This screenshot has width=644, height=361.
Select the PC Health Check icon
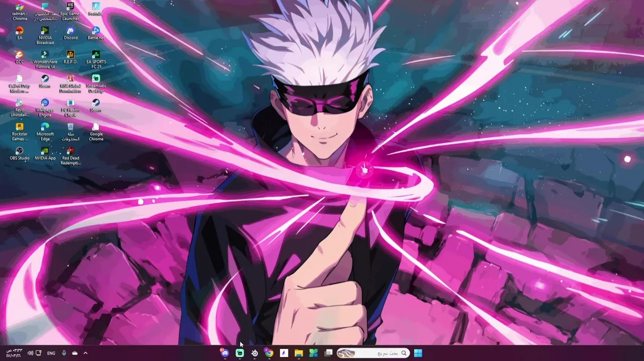coord(70,108)
